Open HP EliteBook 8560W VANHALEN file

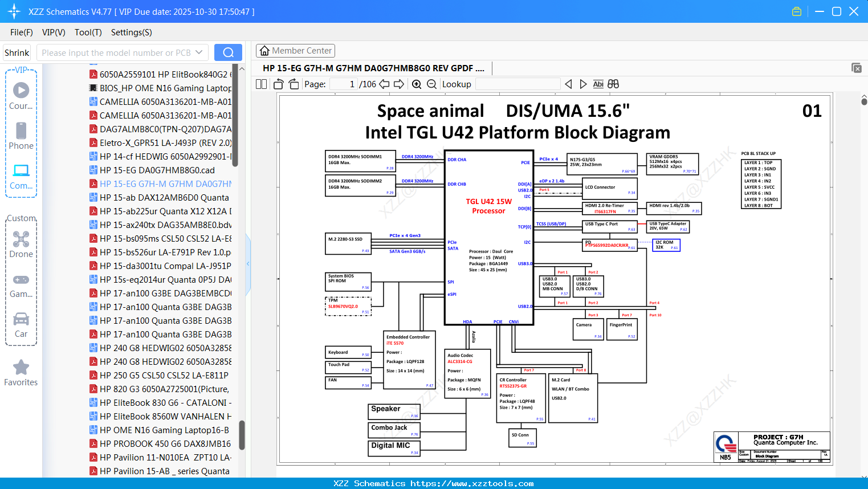pos(160,416)
